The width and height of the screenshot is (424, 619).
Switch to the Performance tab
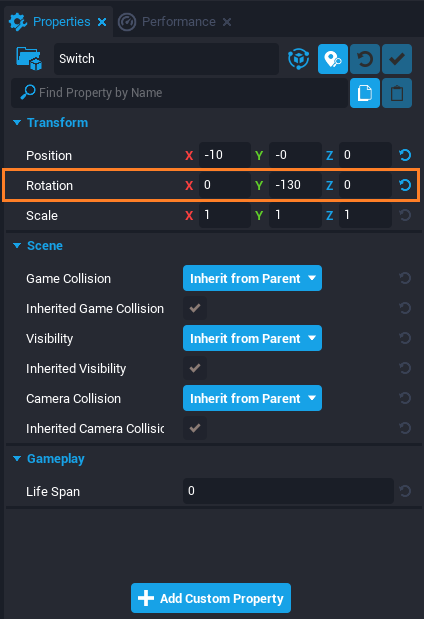pos(178,22)
